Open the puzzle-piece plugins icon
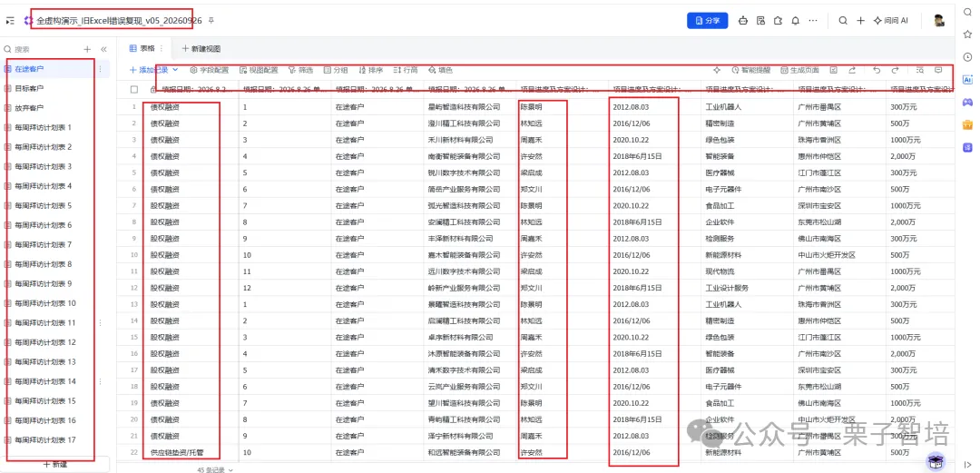 pos(778,21)
